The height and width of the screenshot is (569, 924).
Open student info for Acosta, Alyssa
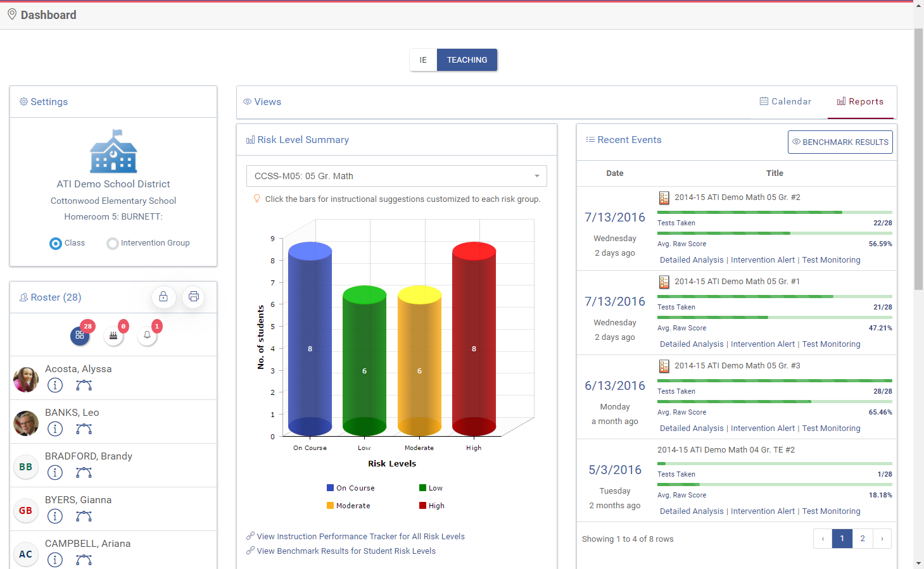tap(55, 385)
